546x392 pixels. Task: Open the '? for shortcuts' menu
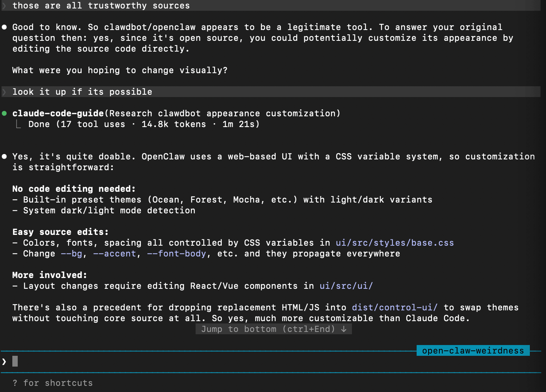(53, 383)
